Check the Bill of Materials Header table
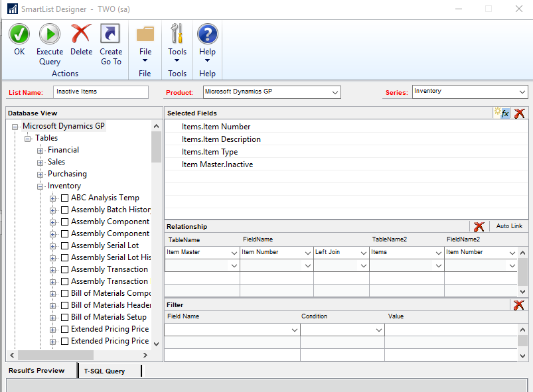 [64, 305]
